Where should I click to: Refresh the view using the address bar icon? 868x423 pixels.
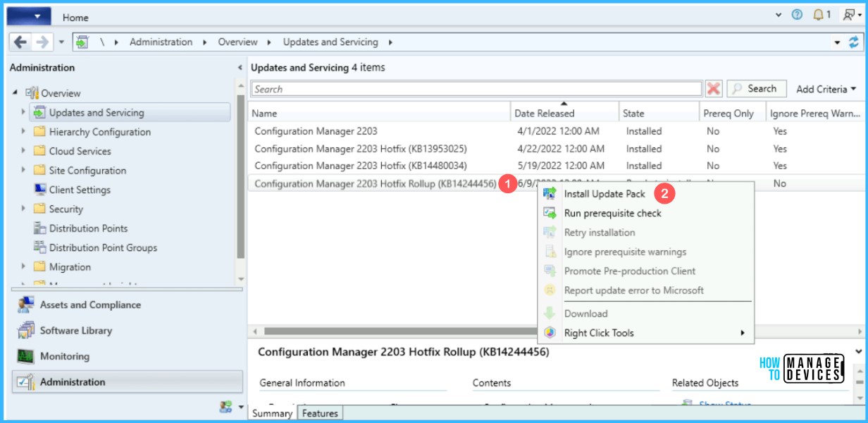[x=855, y=42]
